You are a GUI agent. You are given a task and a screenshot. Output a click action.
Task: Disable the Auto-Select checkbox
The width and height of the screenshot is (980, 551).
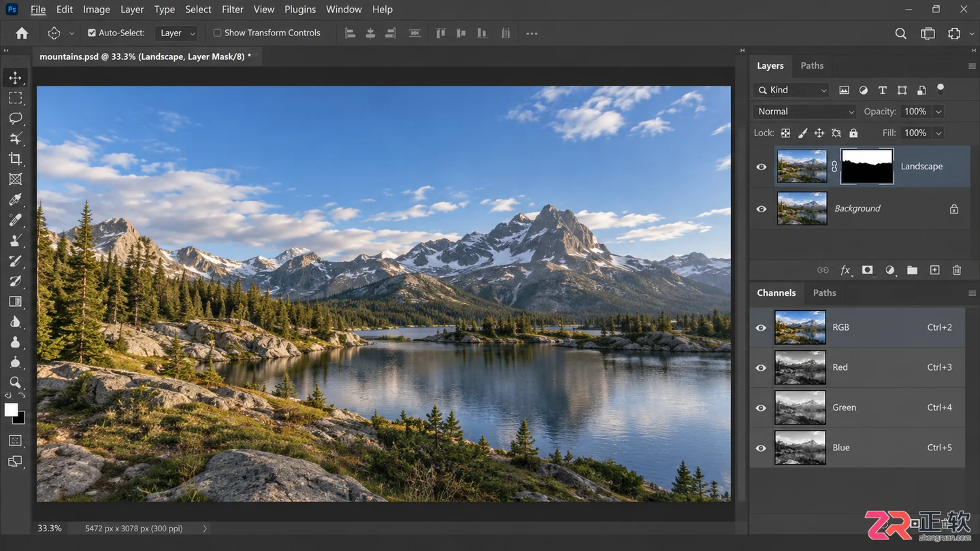pyautogui.click(x=92, y=33)
